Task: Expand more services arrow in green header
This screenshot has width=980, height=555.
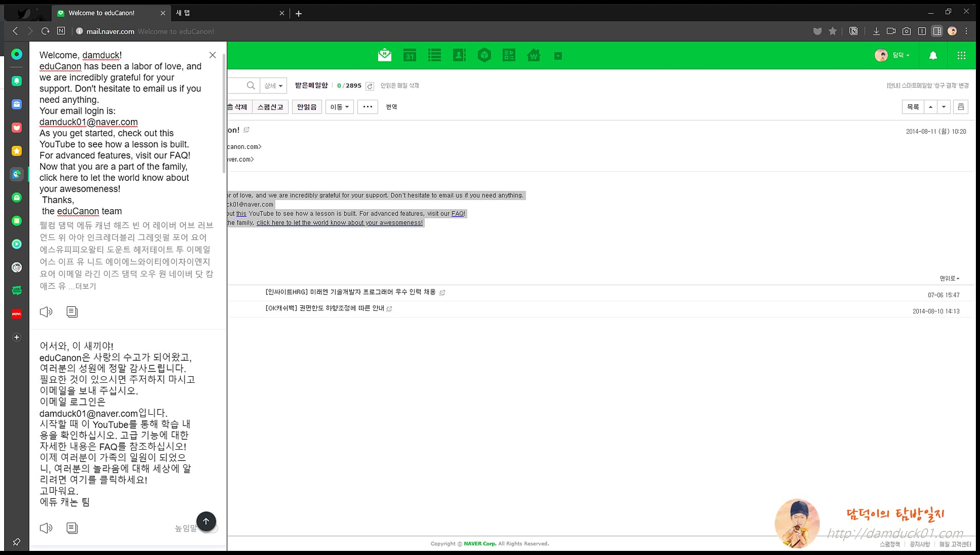Action: coord(558,56)
